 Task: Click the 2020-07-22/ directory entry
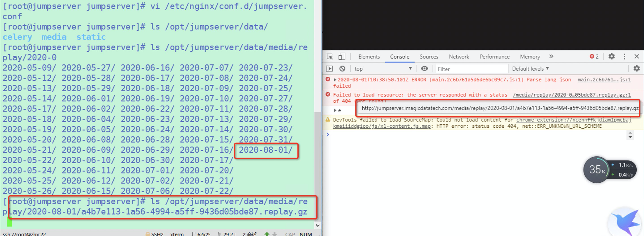pos(206,191)
